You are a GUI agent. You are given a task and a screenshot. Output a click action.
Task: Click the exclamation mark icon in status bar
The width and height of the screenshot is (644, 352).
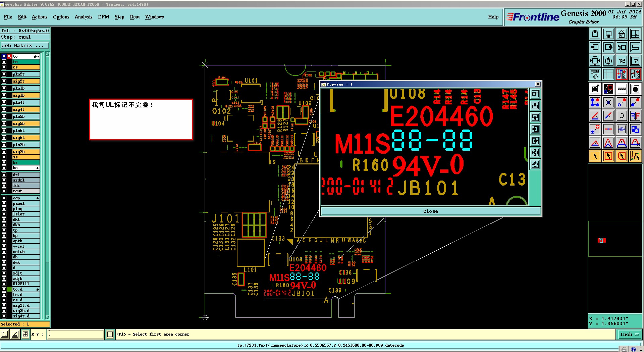click(x=110, y=334)
